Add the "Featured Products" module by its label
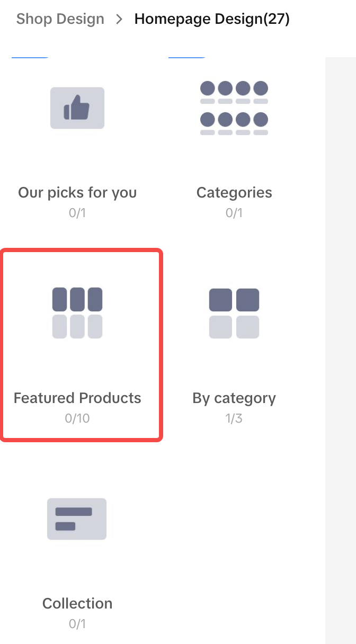This screenshot has width=356, height=644. click(77, 398)
